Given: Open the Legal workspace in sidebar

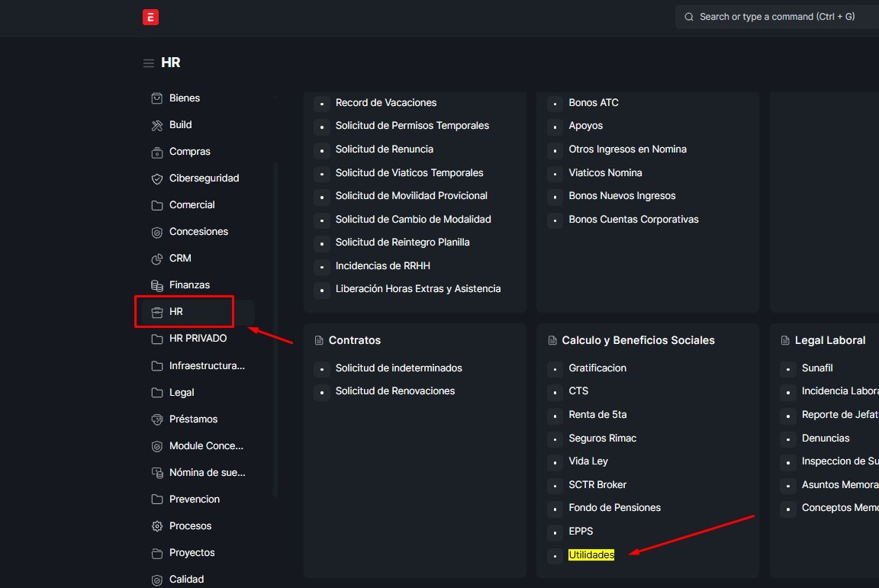Looking at the screenshot, I should pyautogui.click(x=182, y=393).
